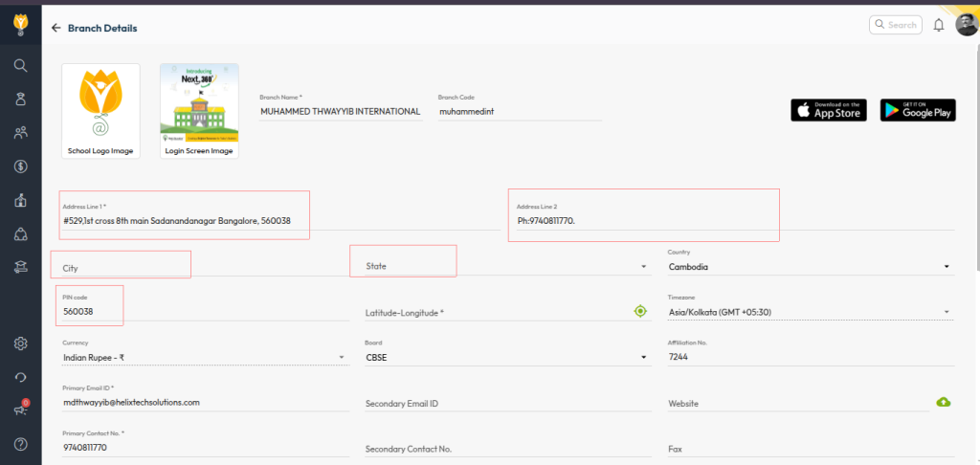The height and width of the screenshot is (465, 980).
Task: Click the cloud upload icon next to Website
Action: (x=944, y=402)
